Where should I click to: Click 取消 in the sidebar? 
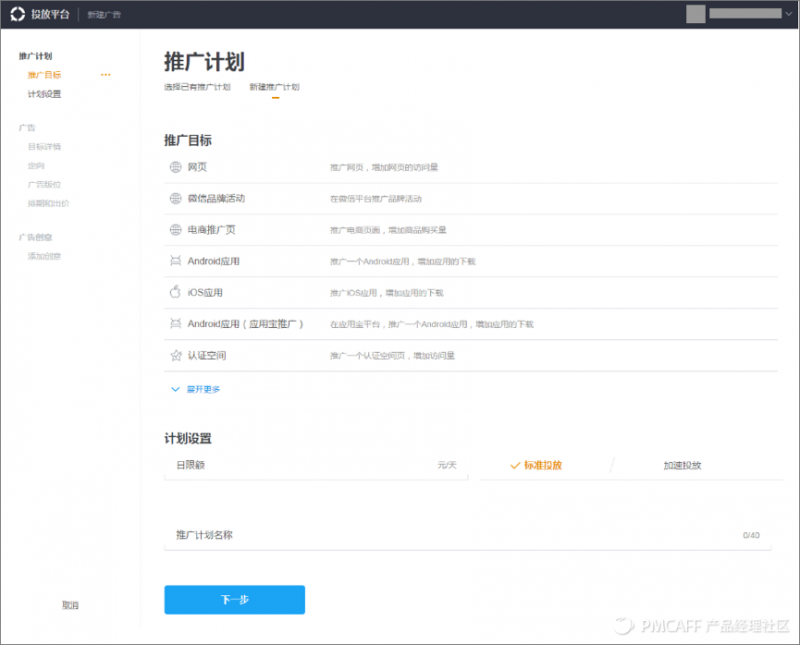70,605
